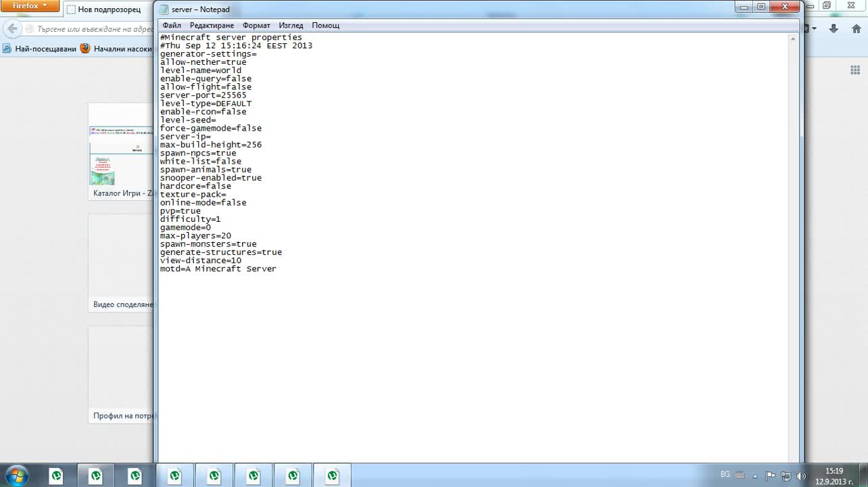Click the 'level-type=DEFAULT' line
This screenshot has height=487, width=868.
click(206, 103)
